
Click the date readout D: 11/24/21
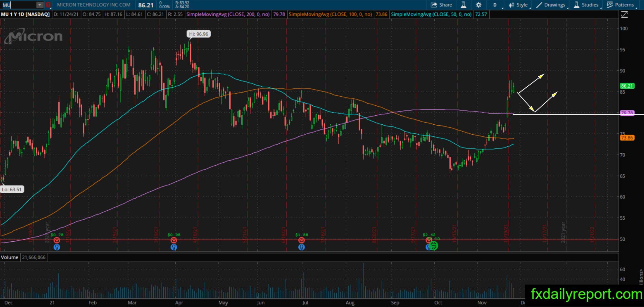[x=65, y=15]
